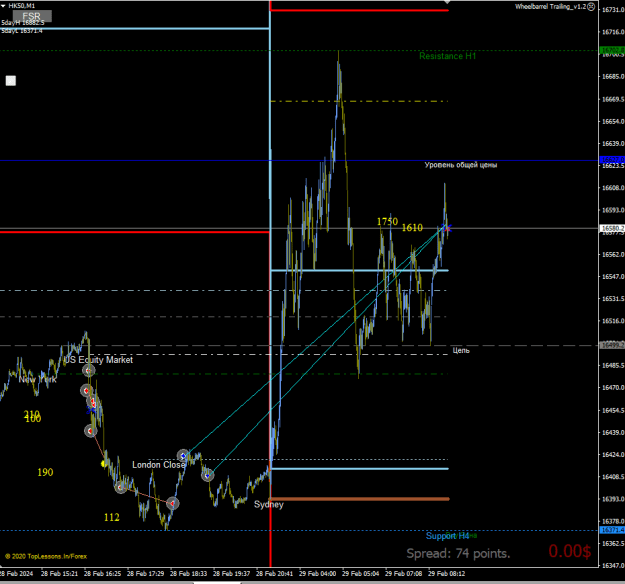Click the chart shift triangle on top border
Image resolution: width=625 pixels, height=584 pixels.
point(447,2)
